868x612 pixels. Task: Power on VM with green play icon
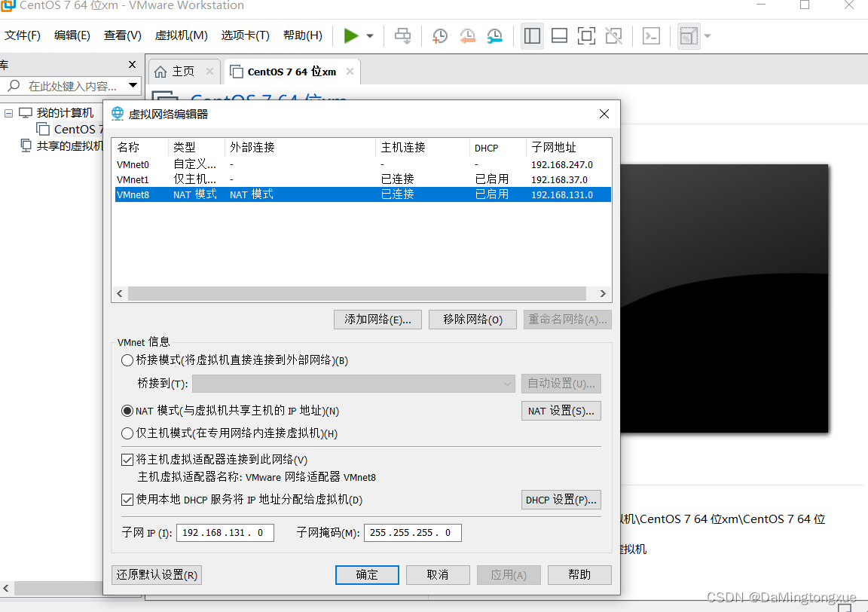click(351, 36)
